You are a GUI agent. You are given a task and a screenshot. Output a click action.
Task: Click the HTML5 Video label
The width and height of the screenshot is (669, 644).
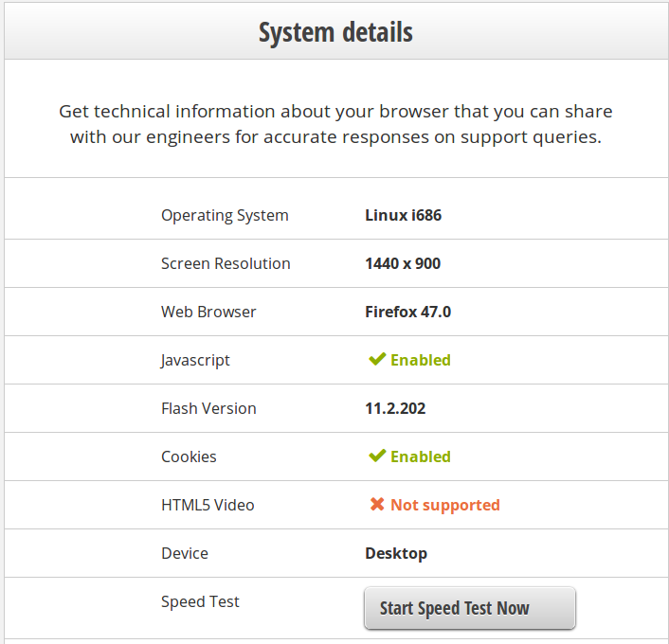click(208, 505)
